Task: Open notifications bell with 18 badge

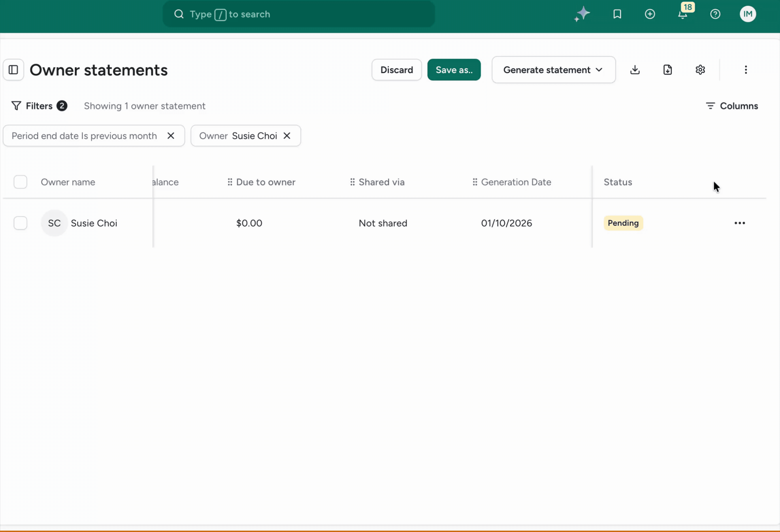Action: tap(683, 14)
